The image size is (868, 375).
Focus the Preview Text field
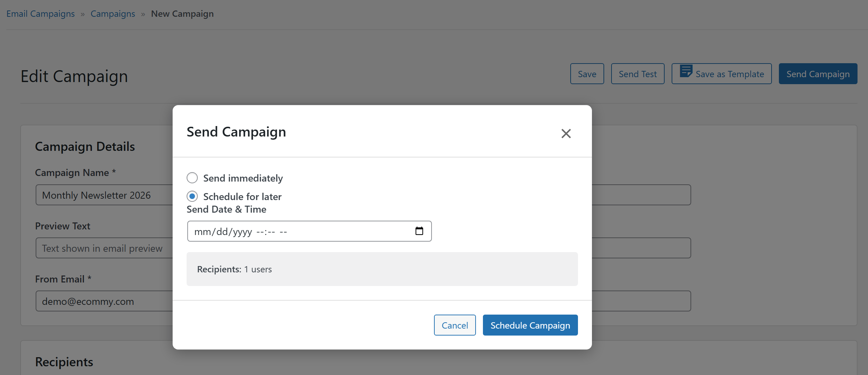[104, 248]
